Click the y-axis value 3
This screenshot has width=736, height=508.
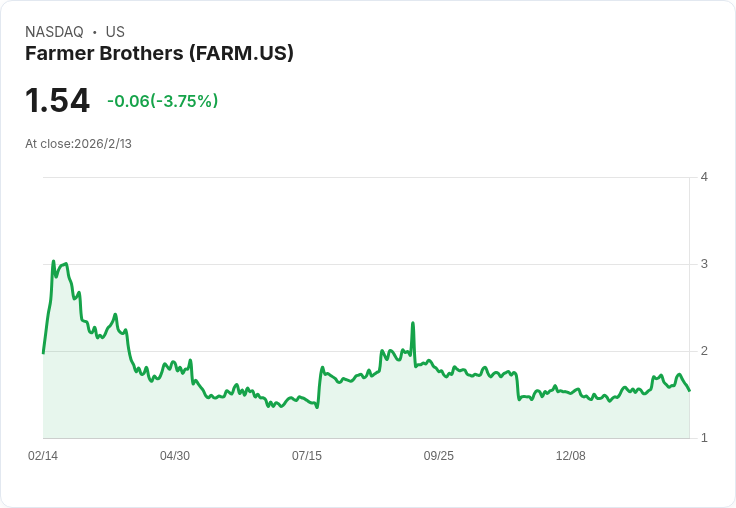[704, 264]
